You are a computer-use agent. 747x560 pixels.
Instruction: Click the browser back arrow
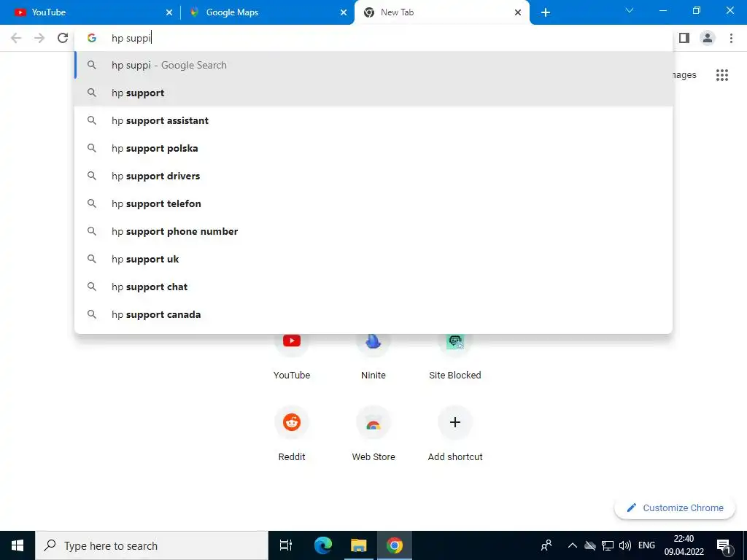[x=16, y=38]
